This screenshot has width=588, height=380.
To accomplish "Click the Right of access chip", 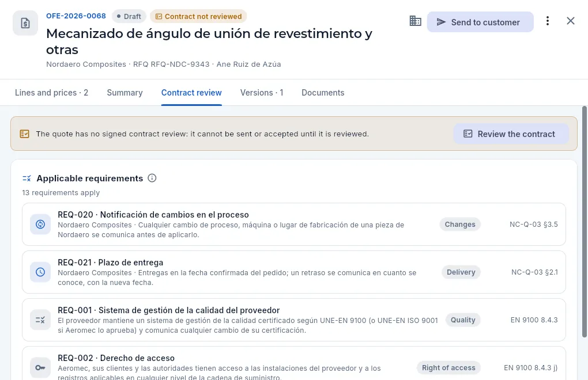I will [x=448, y=368].
